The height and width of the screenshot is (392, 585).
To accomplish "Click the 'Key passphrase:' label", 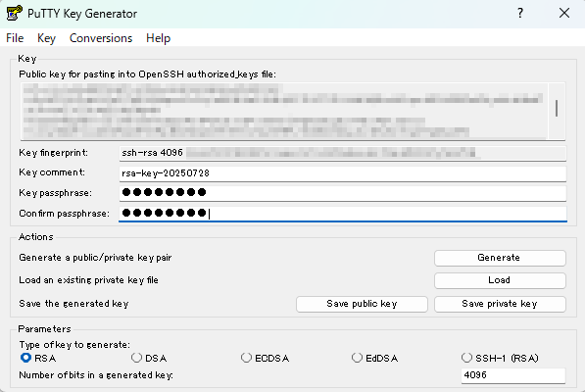I will 55,193.
